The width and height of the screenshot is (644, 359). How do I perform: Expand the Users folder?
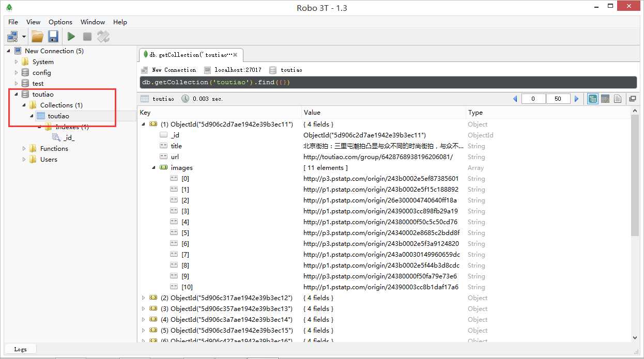[24, 159]
